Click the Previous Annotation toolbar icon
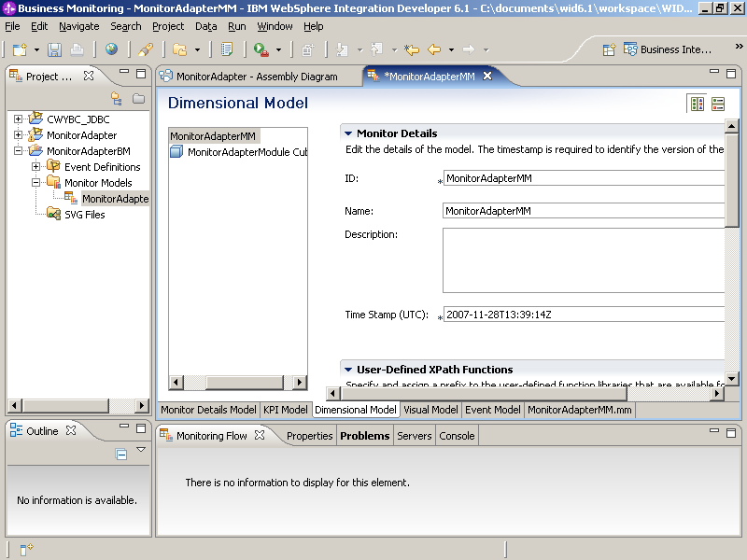 [377, 49]
